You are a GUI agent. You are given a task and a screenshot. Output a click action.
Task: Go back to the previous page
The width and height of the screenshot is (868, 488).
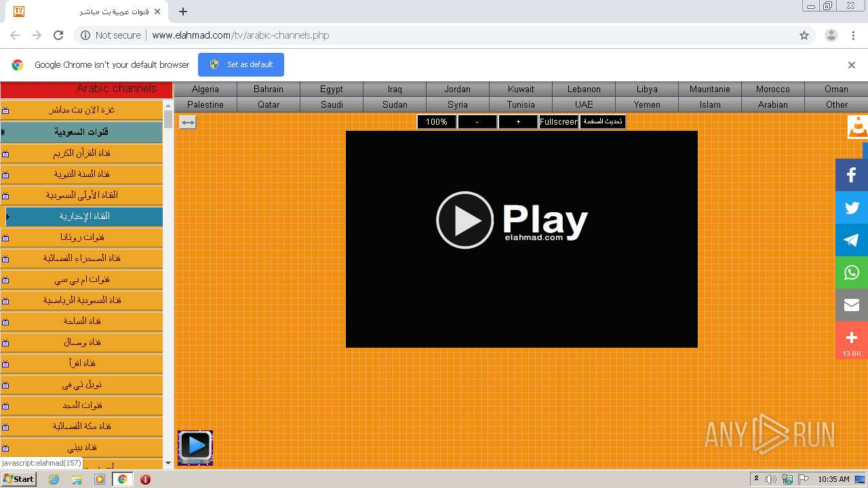(x=15, y=35)
